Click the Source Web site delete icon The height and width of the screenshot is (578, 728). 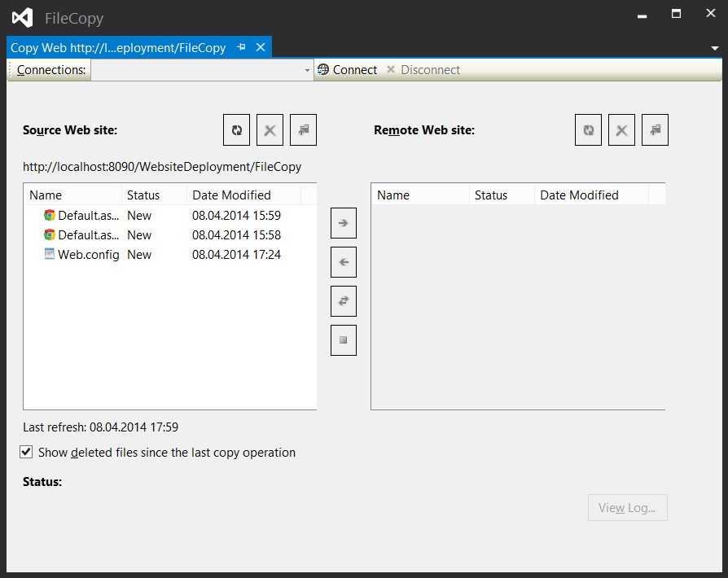[270, 130]
